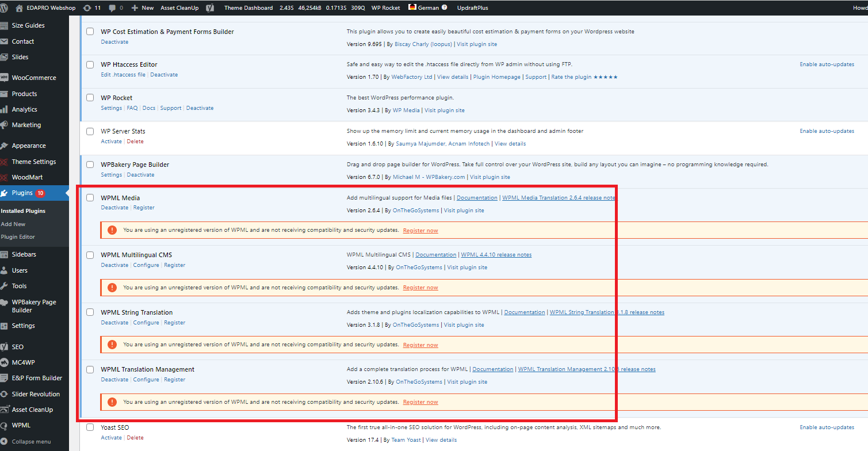Click the Slides sidebar icon
This screenshot has height=451, width=868.
(x=5, y=57)
